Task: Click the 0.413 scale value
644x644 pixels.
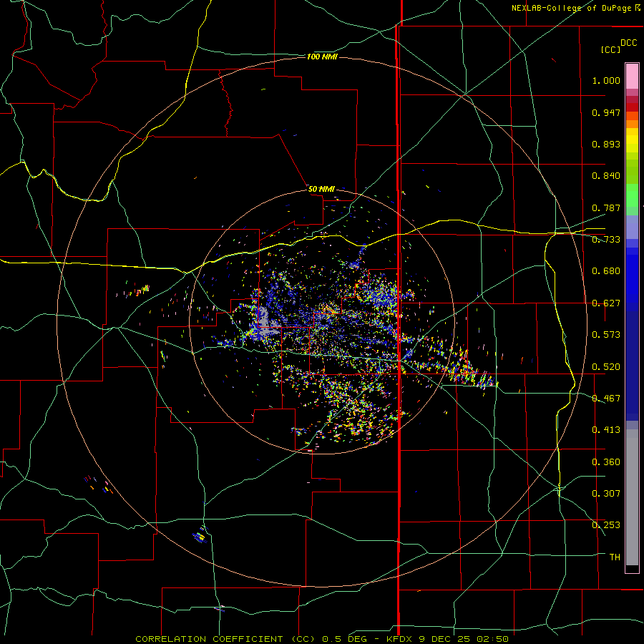Action: click(x=606, y=430)
